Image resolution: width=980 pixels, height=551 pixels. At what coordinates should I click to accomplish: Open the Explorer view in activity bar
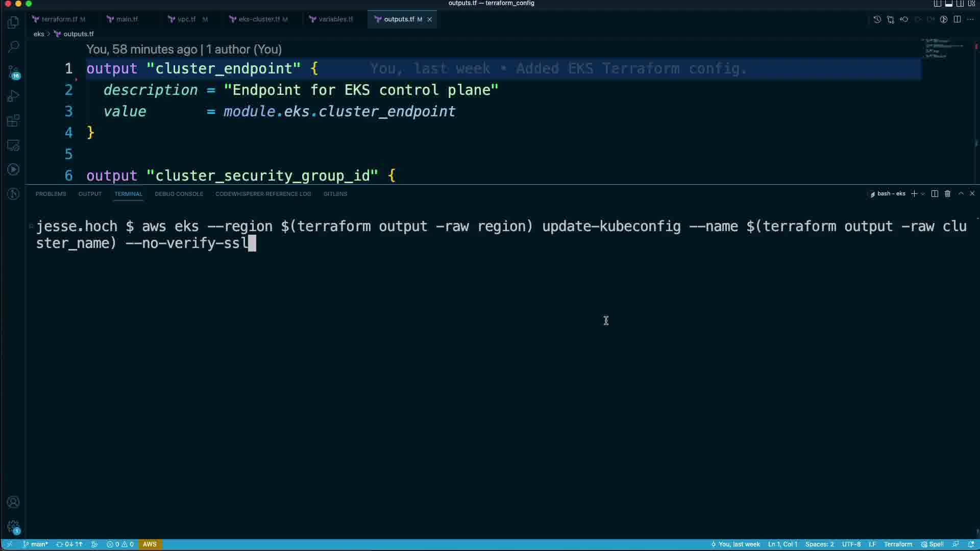click(14, 22)
